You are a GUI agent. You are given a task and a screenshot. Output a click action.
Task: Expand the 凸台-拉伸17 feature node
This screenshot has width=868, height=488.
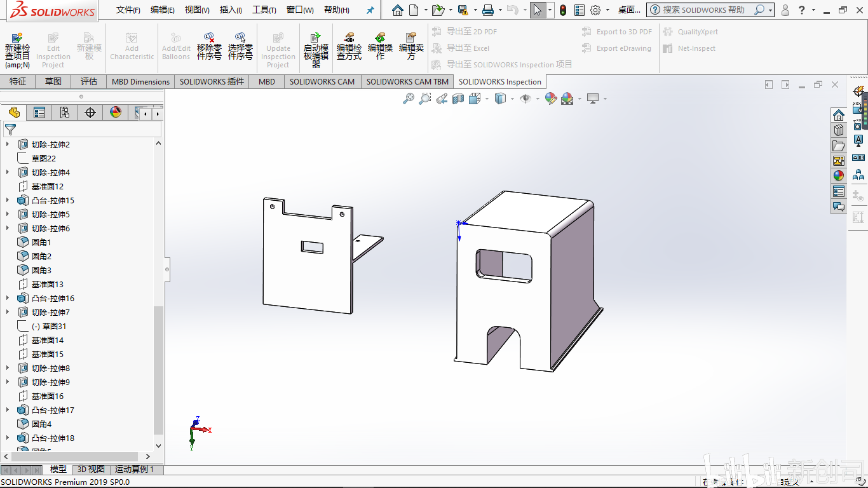click(8, 410)
